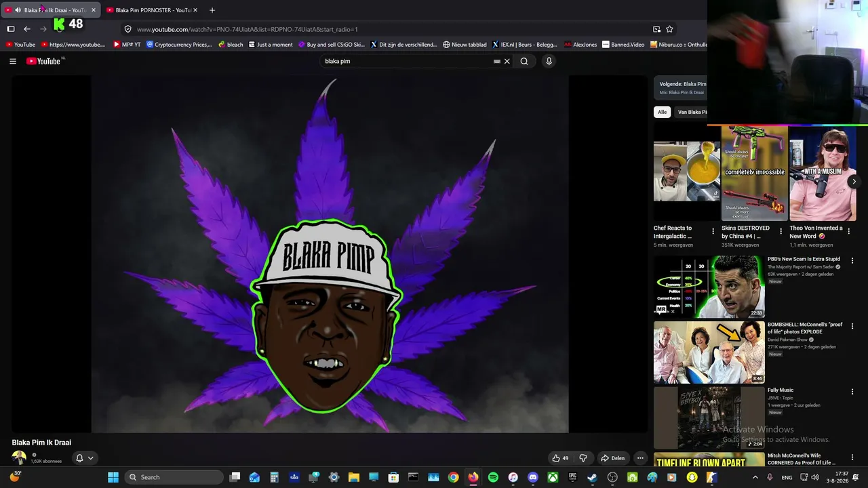Bookmark this page with the star icon
Image resolution: width=868 pixels, height=488 pixels.
tap(669, 29)
